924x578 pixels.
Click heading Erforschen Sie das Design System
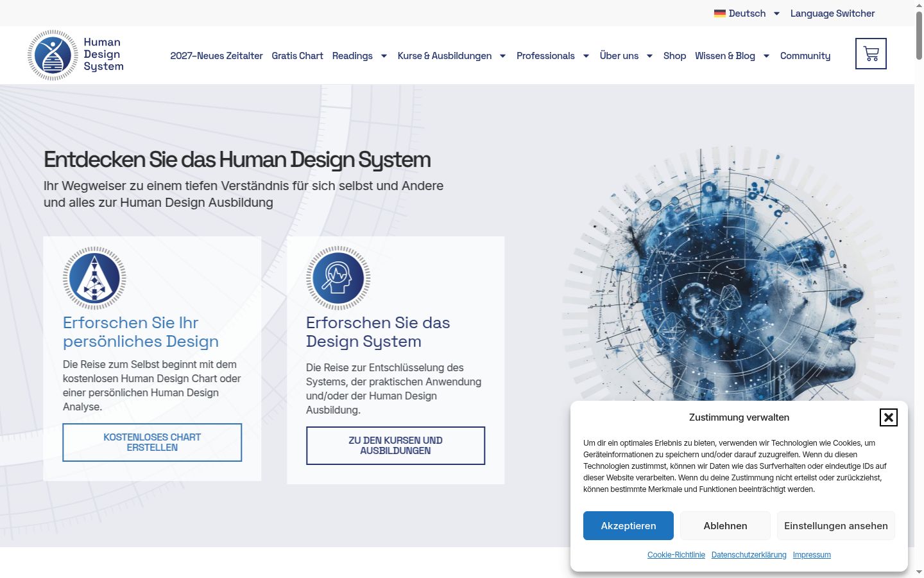coord(378,332)
